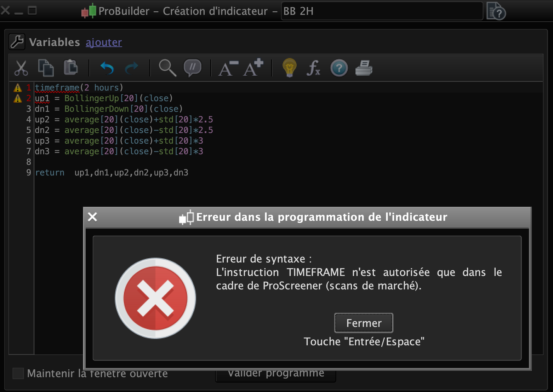The width and height of the screenshot is (553, 392).
Task: Click code line starting with up3
Action: pos(119,141)
